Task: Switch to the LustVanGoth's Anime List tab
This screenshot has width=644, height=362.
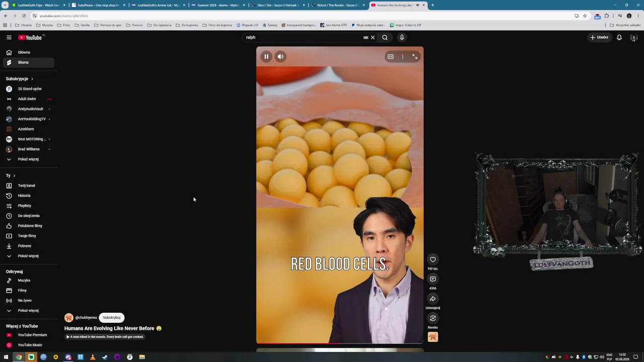Action: coord(158,5)
